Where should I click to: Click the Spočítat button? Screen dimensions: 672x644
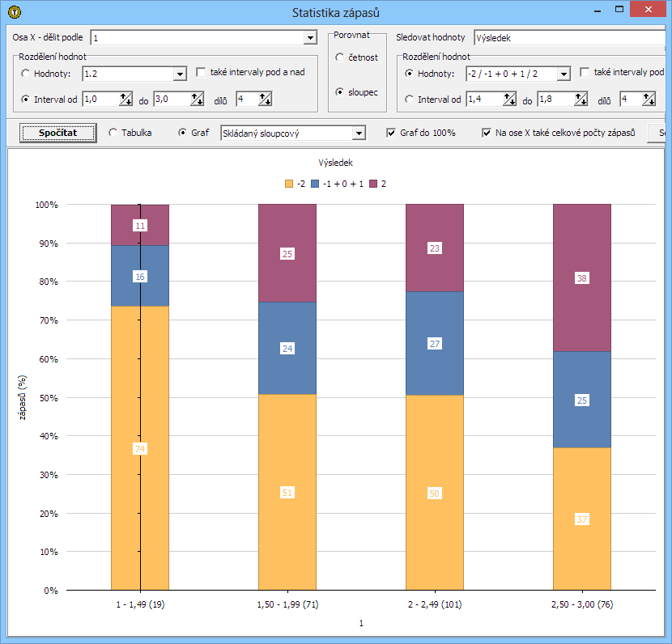pyautogui.click(x=57, y=133)
